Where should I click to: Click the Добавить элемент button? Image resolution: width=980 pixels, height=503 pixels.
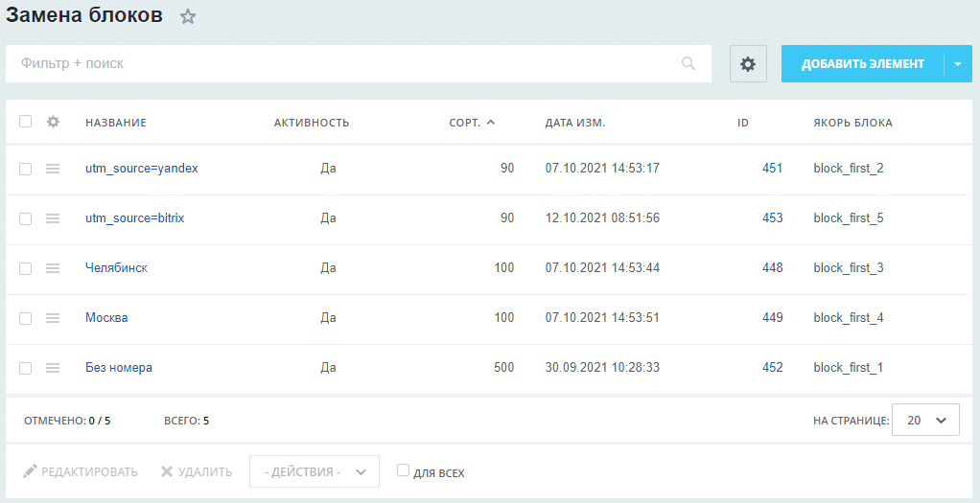(x=862, y=64)
